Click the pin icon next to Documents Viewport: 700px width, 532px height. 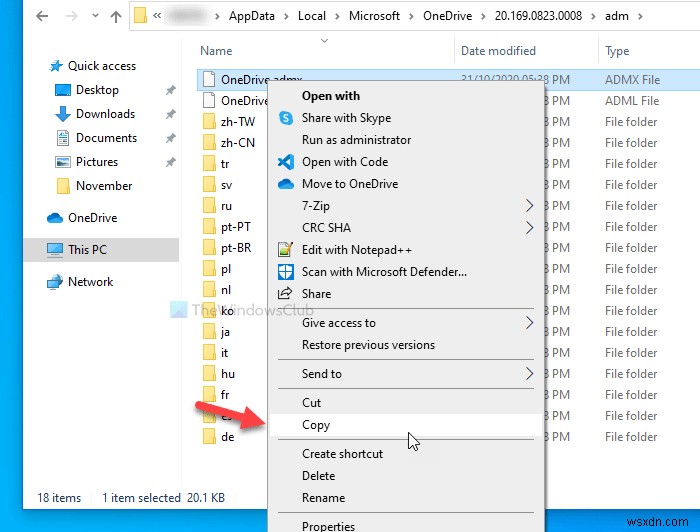coord(171,138)
